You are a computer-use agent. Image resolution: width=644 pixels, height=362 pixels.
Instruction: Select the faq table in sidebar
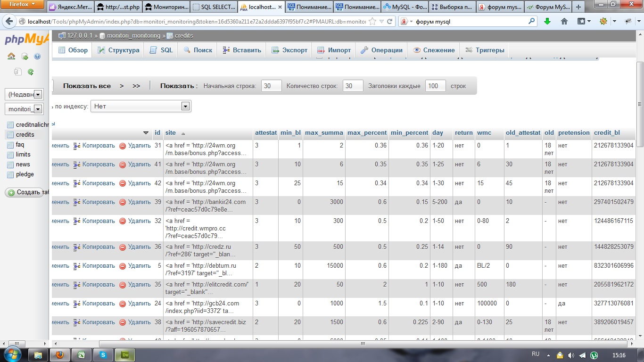coord(20,145)
